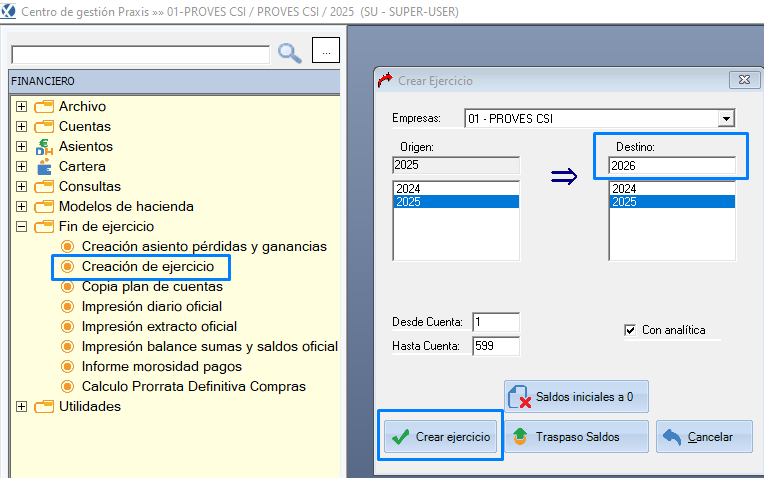This screenshot has width=764, height=478.
Task: Click the Cuentas folder icon
Action: (x=44, y=126)
